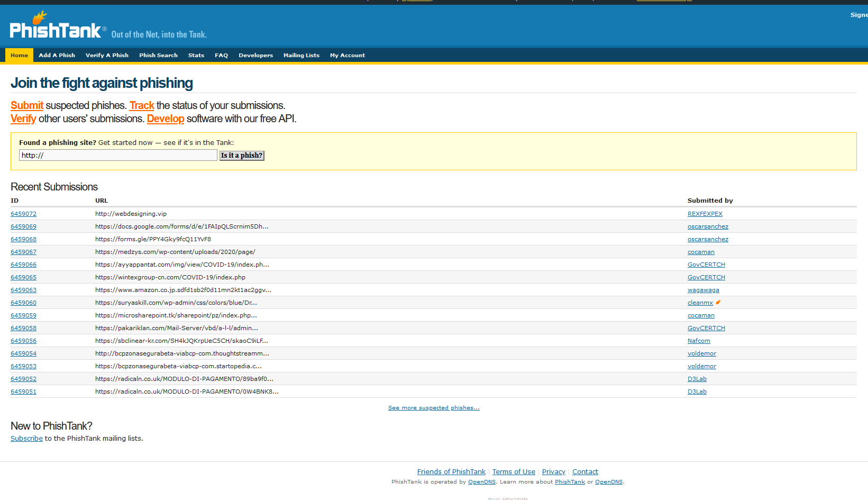Select the wintexgroup-cn.com COVID-19 URL text

coord(170,277)
